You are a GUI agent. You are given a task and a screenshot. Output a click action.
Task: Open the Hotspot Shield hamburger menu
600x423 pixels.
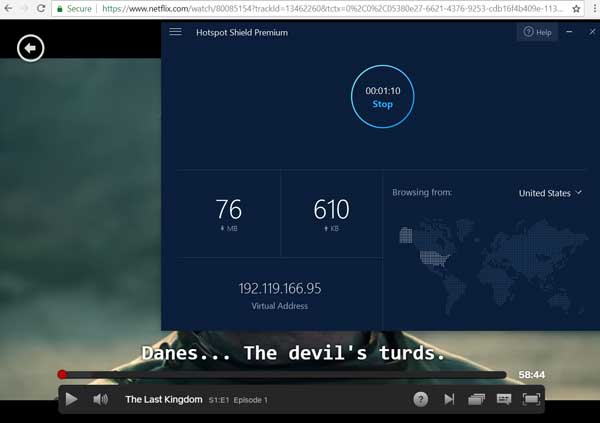tap(176, 32)
